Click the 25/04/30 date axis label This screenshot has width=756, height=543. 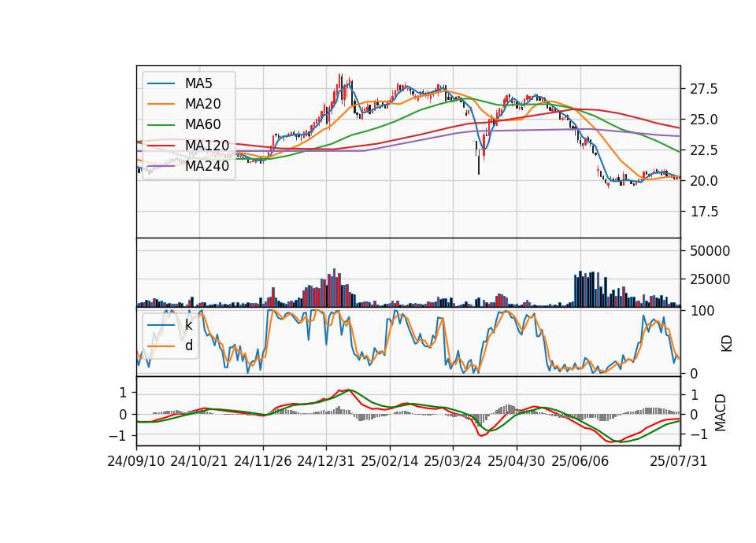pyautogui.click(x=517, y=461)
